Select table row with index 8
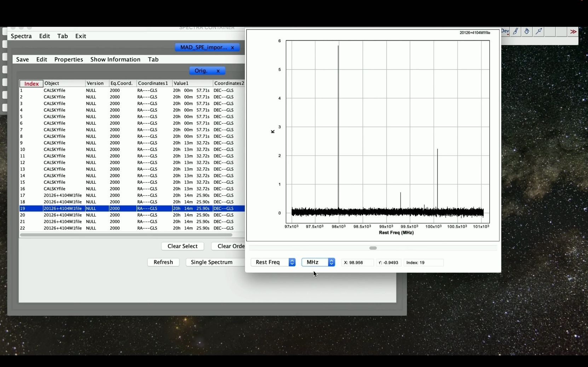588x367 pixels. click(x=132, y=136)
